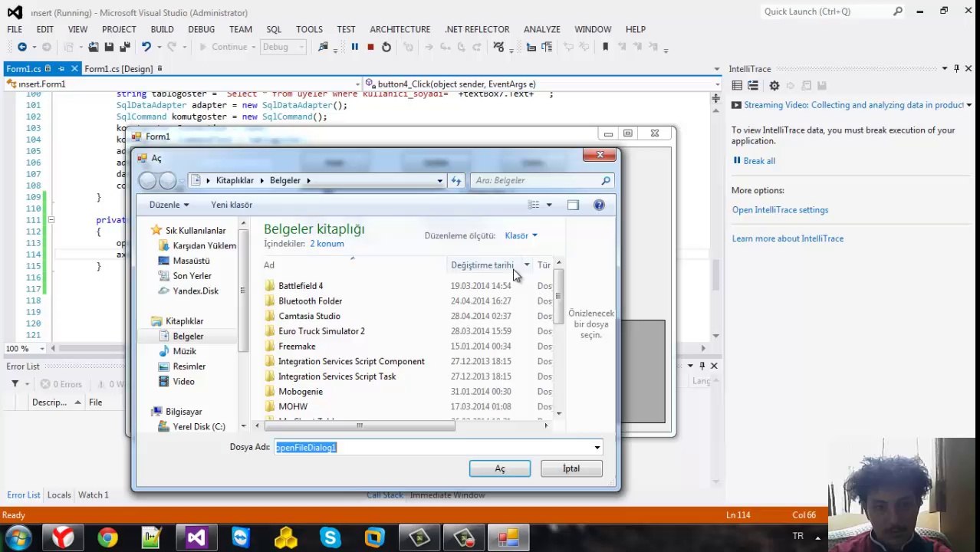Pause debugging with the Break All toolbar icon
Image resolution: width=980 pixels, height=552 pixels.
pos(354,47)
